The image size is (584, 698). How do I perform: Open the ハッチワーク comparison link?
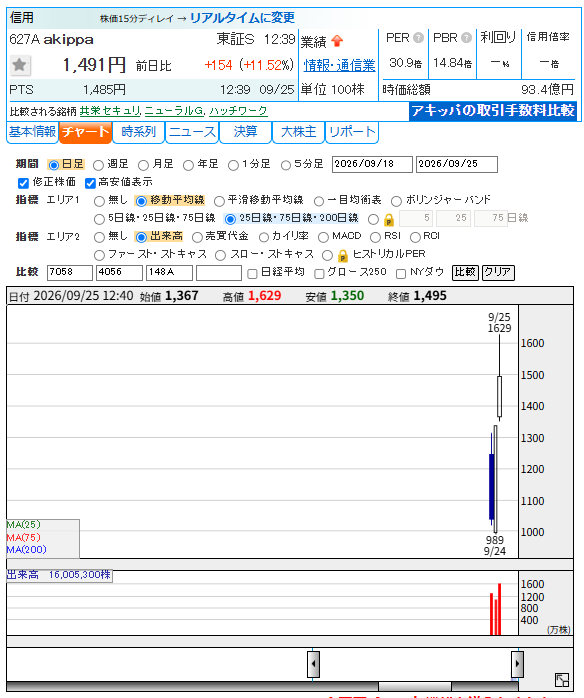click(x=238, y=111)
